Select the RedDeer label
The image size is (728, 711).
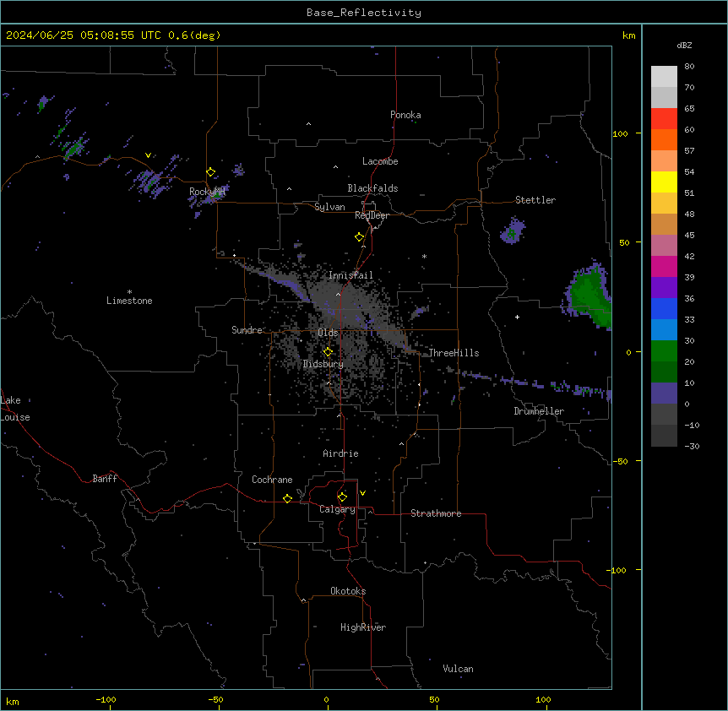click(x=372, y=215)
